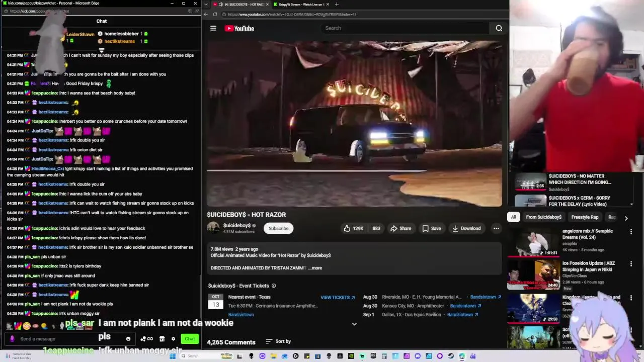This screenshot has height=362, width=644.
Task: Open the Bandsintown link for Riverside, MO
Action: 486,297
